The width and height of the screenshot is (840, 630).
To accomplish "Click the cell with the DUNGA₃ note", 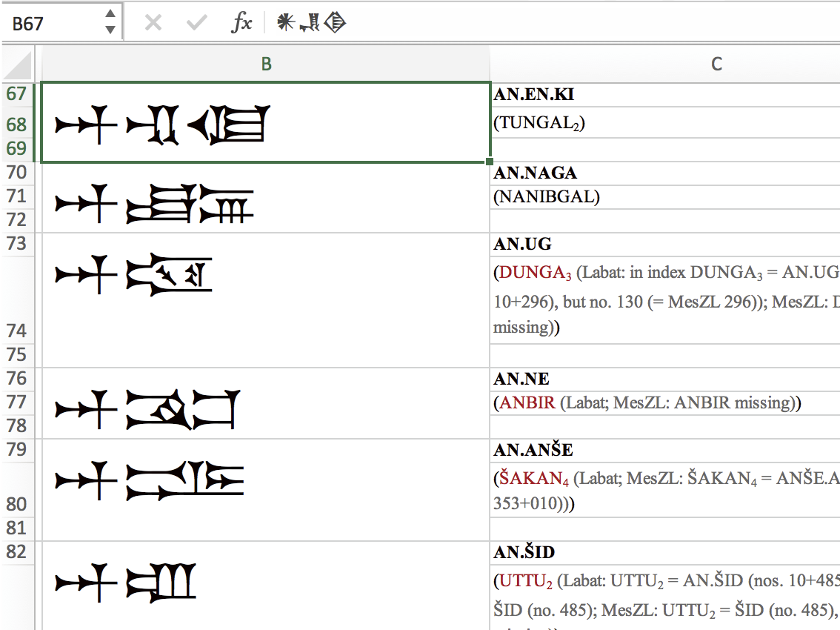I will click(665, 300).
